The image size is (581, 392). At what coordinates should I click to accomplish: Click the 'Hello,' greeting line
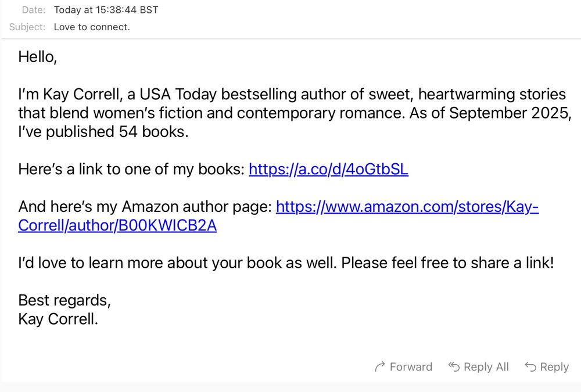pyautogui.click(x=38, y=57)
